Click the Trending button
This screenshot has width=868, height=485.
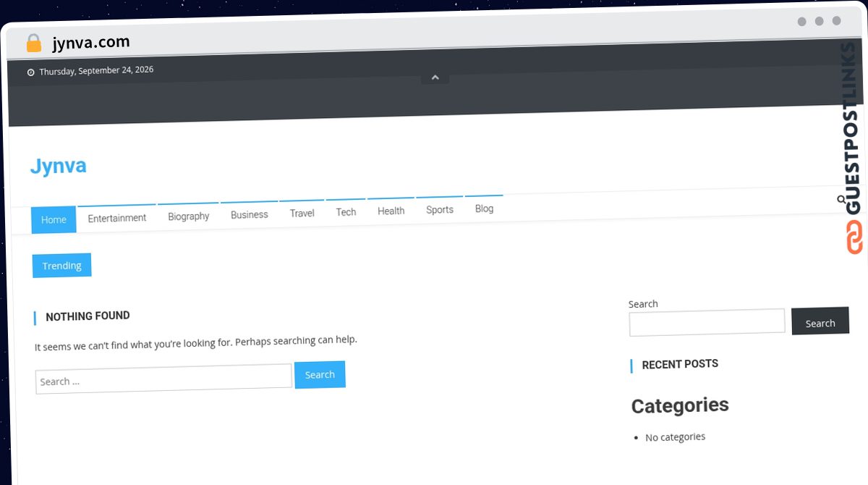pyautogui.click(x=62, y=266)
